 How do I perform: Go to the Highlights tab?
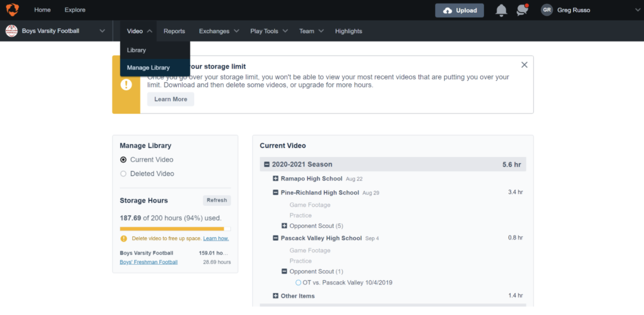[x=348, y=31]
